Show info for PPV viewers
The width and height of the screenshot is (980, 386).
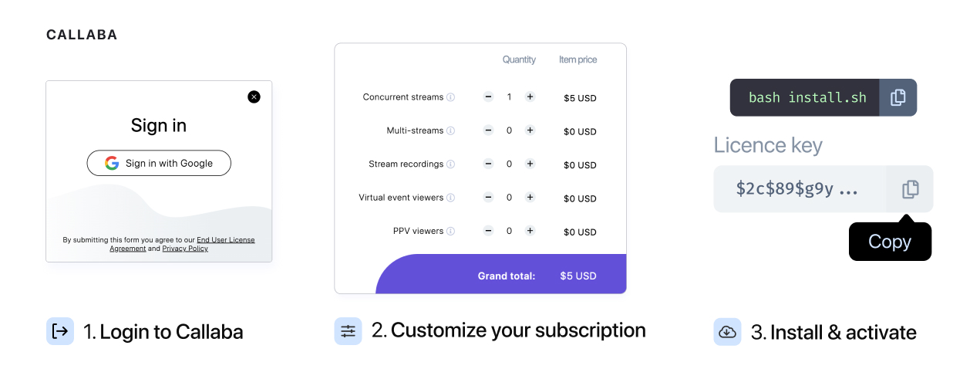coord(451,232)
